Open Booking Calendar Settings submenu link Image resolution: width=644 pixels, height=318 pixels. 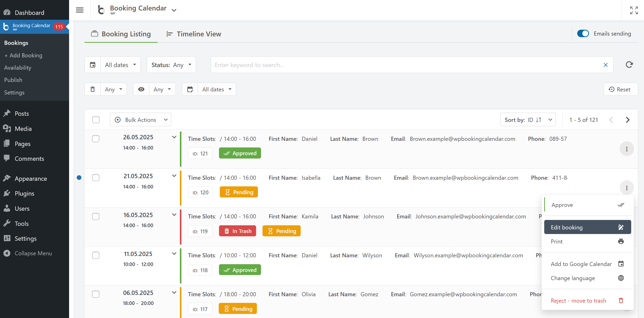coord(14,92)
